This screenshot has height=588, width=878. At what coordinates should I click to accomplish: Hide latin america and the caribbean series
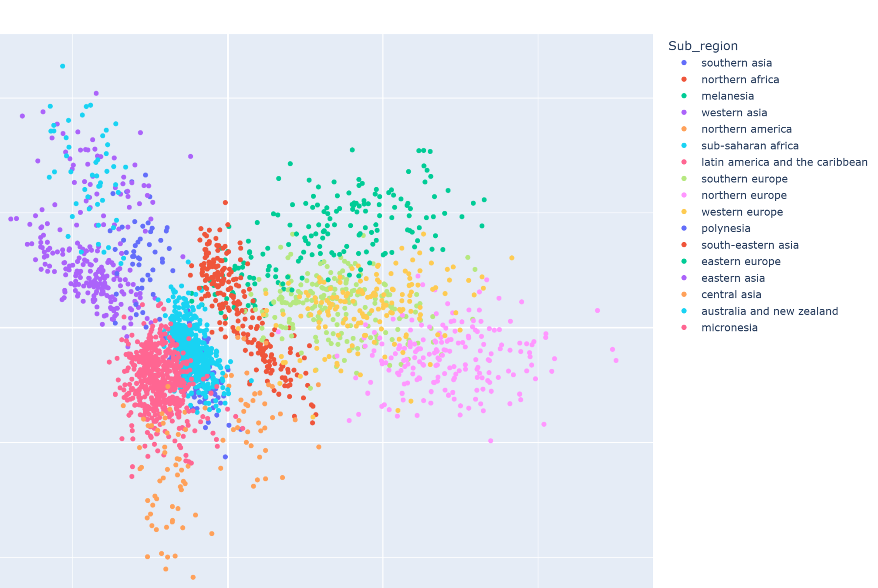point(784,162)
